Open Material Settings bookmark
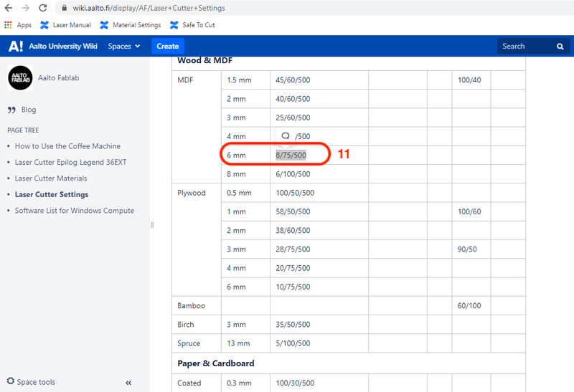Viewport: 574px width, 392px height. (x=130, y=25)
